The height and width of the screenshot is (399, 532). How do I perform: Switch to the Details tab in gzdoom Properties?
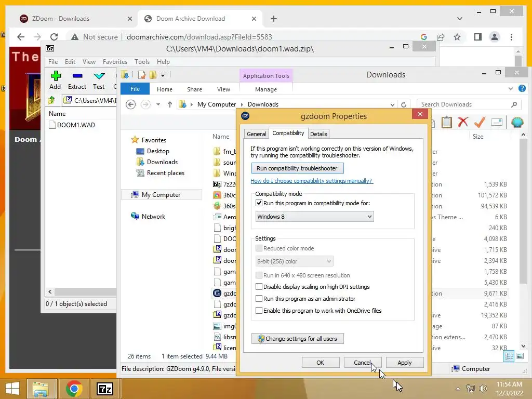pyautogui.click(x=318, y=134)
